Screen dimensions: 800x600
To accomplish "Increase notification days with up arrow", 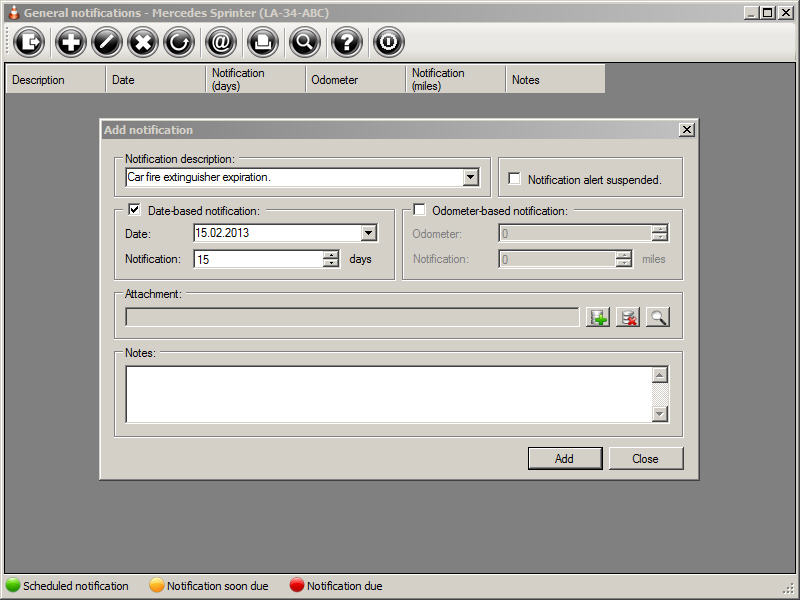I will pyautogui.click(x=331, y=255).
